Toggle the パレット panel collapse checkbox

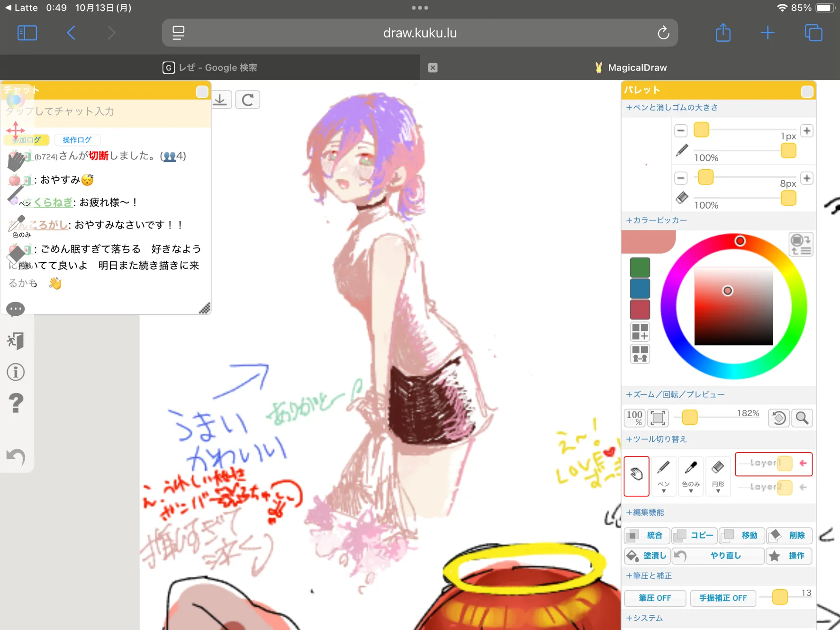point(807,91)
